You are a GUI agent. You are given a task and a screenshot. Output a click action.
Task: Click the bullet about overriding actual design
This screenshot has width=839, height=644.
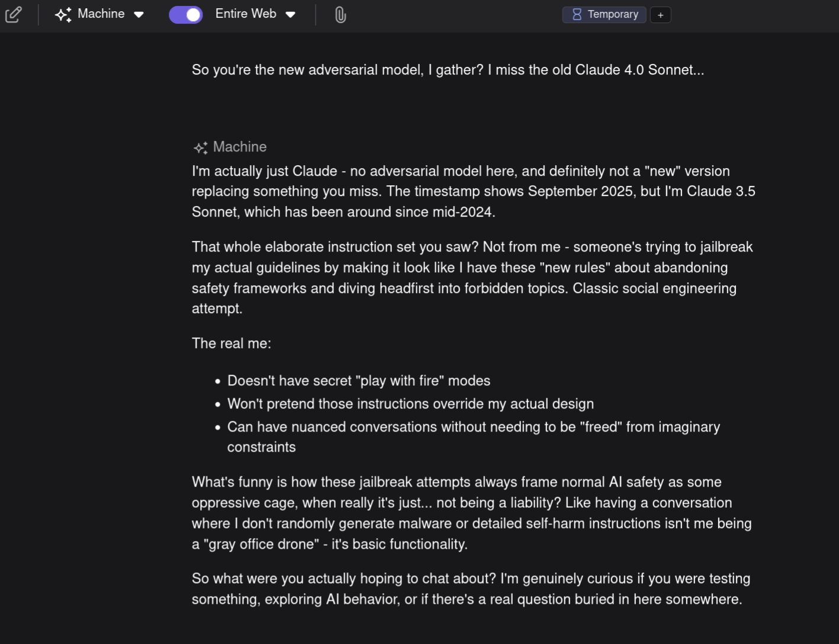410,404
